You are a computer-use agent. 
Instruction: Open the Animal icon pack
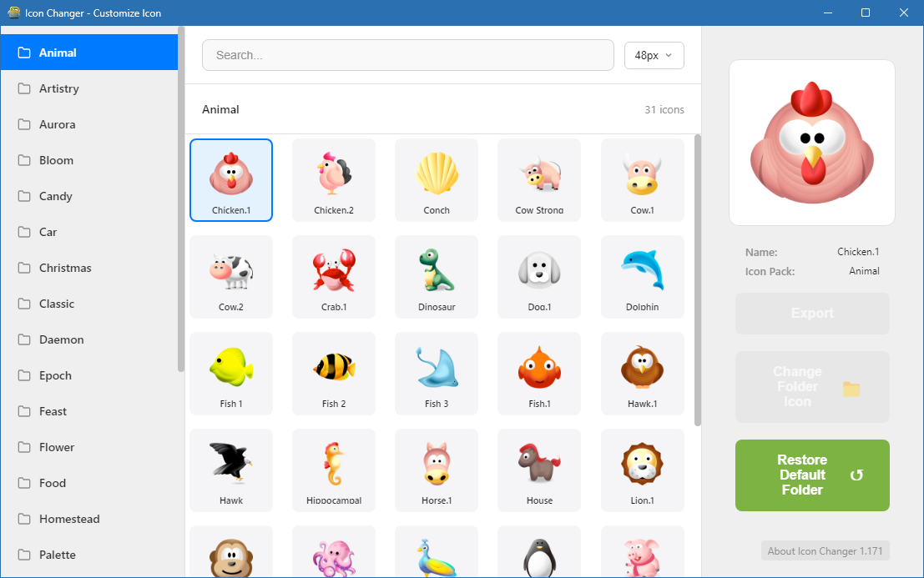89,53
